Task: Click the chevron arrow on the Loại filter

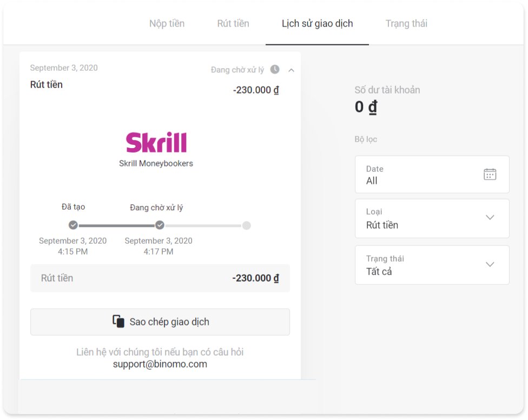Action: (x=490, y=218)
